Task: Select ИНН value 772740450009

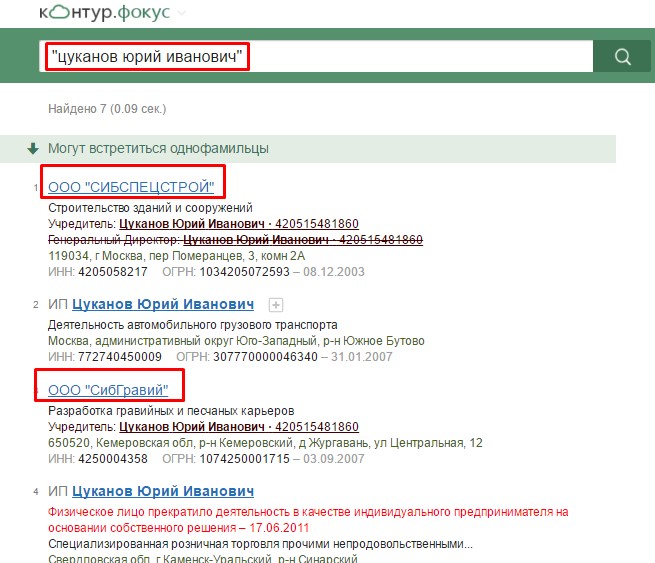Action: click(x=119, y=357)
